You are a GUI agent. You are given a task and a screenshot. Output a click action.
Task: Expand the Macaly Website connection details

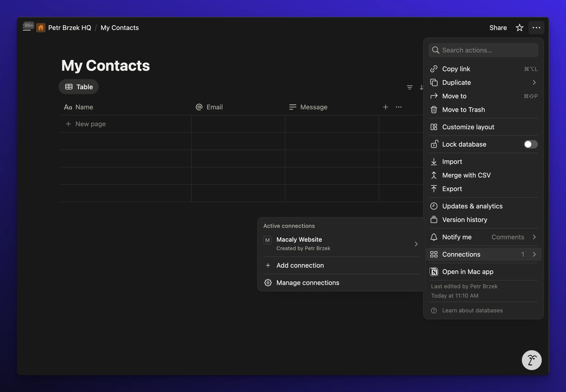click(416, 244)
